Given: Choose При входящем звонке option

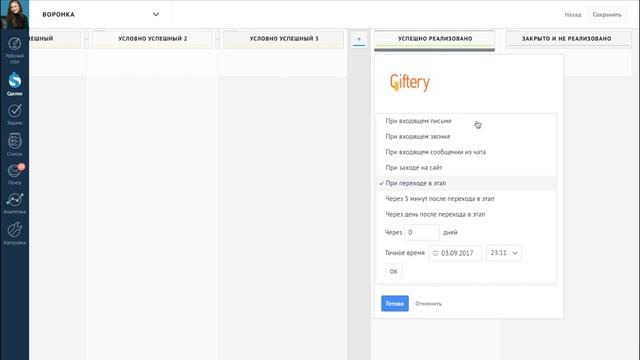Looking at the screenshot, I should click(466, 137).
